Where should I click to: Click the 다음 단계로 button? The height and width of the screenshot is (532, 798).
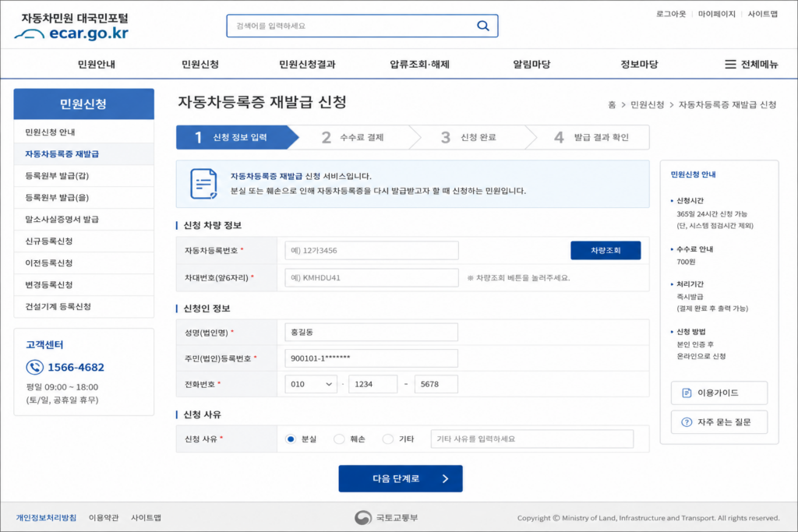(x=401, y=478)
